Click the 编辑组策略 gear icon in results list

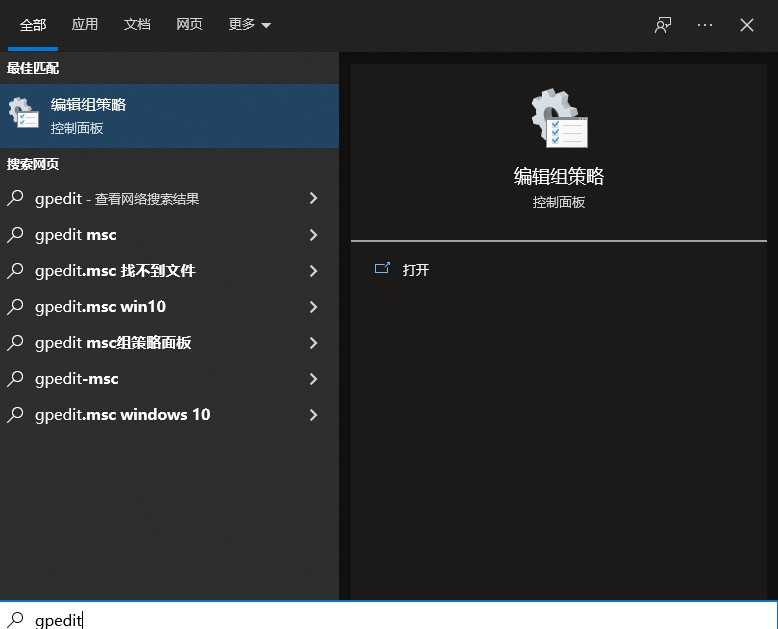23,113
